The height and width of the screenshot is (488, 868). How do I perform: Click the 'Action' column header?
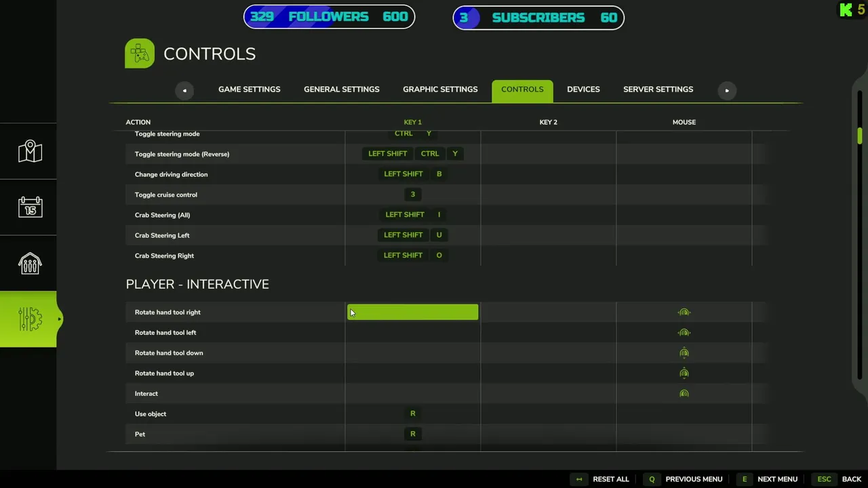(138, 122)
